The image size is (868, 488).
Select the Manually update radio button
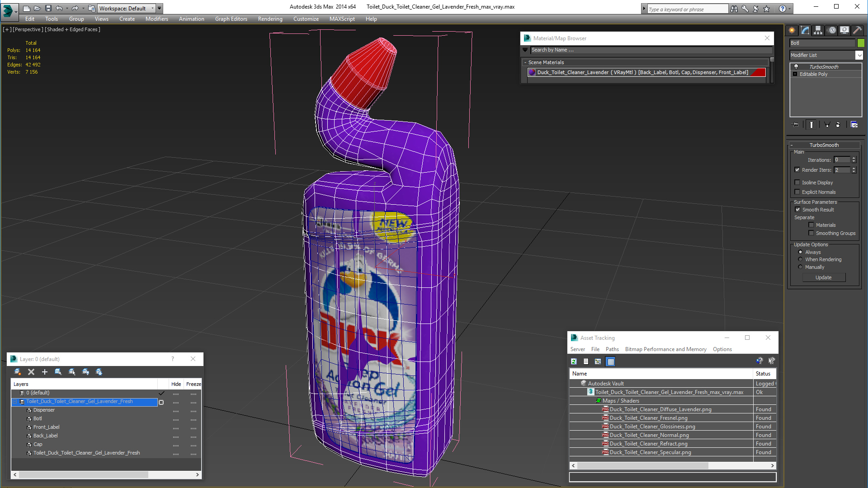click(800, 267)
